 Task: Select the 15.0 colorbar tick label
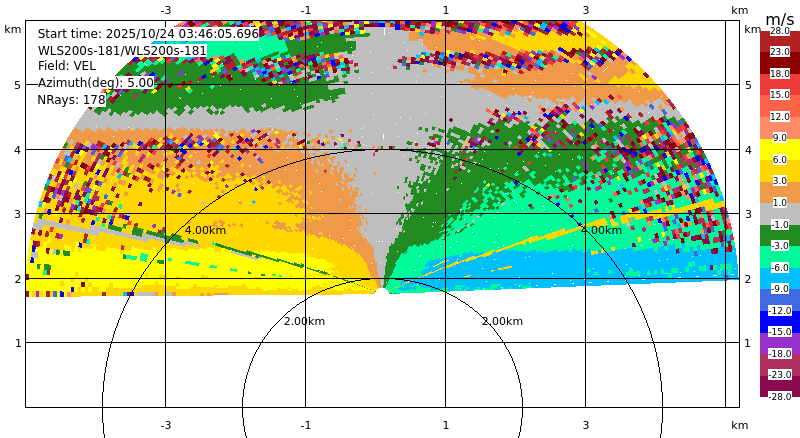[780, 94]
